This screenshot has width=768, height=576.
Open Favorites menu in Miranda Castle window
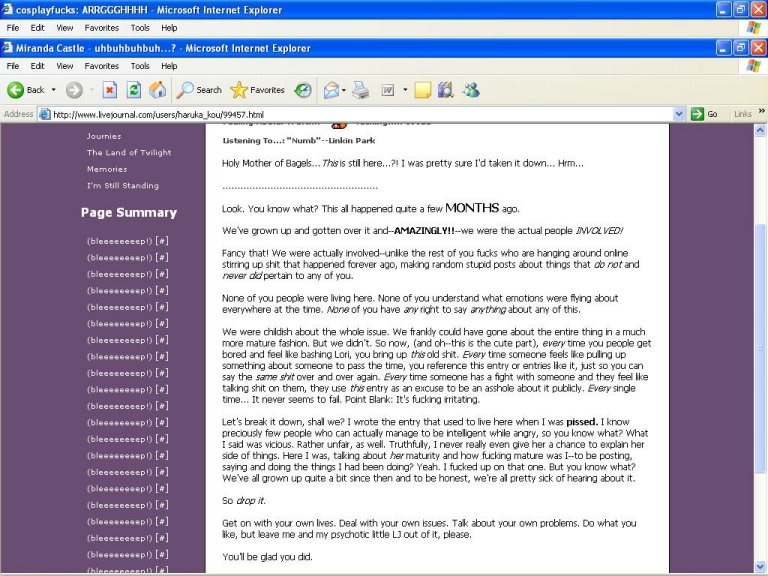coord(101,66)
